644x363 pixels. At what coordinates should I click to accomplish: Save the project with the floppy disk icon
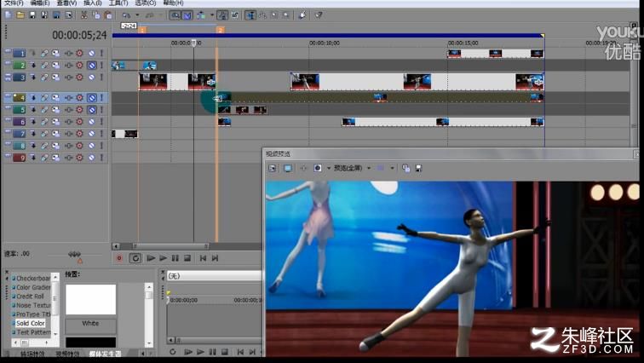(x=32, y=15)
